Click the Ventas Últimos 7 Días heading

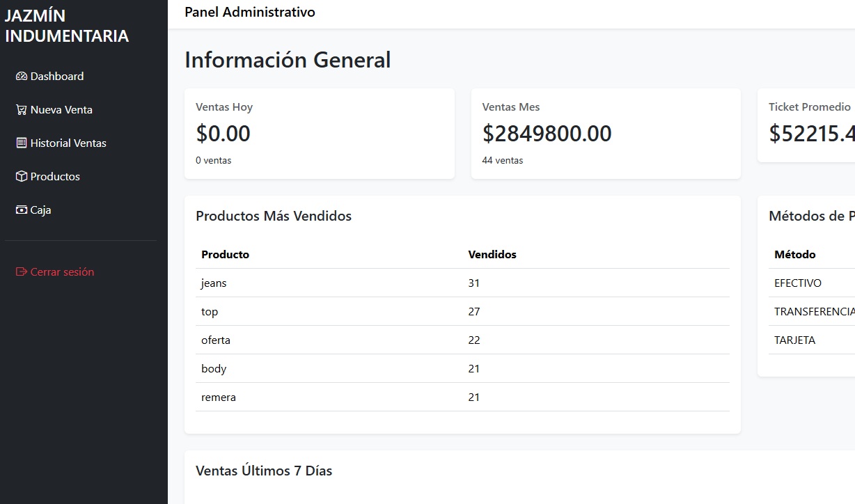(264, 471)
